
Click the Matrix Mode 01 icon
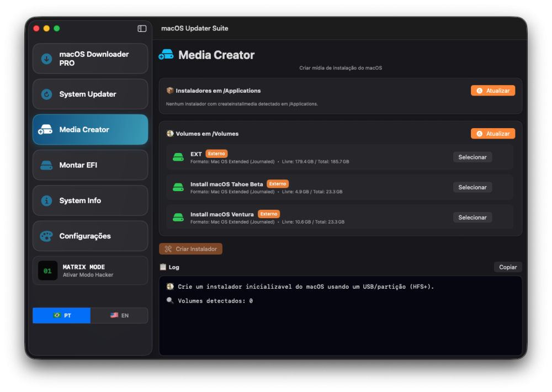(47, 271)
